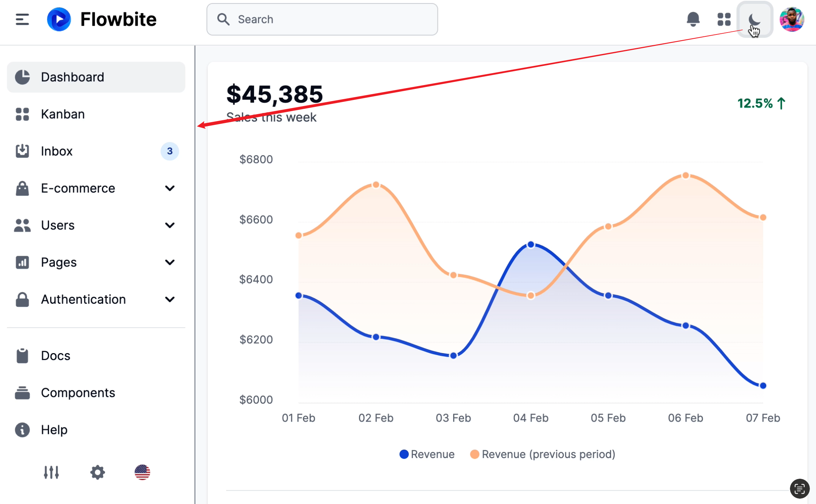Click the Help info icon

tap(22, 430)
